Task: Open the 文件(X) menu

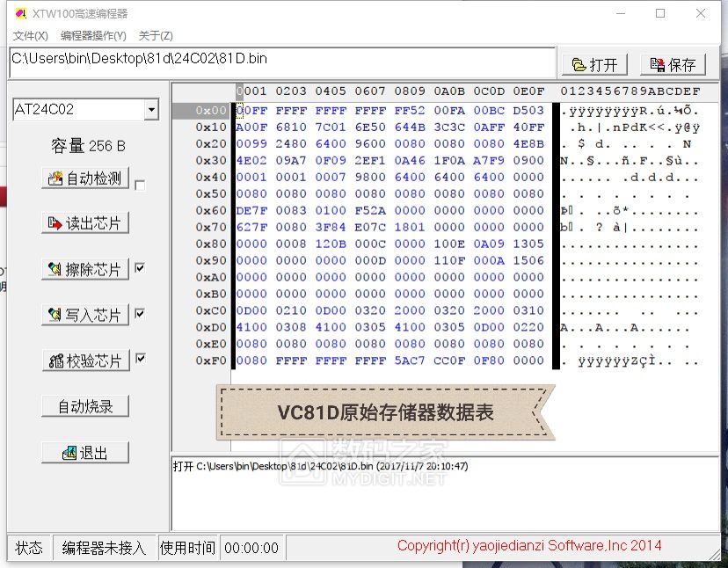Action: pyautogui.click(x=29, y=36)
